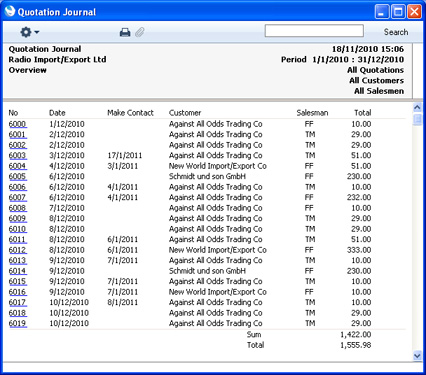Click the search text field
The width and height of the screenshot is (426, 375).
pyautogui.click(x=314, y=31)
